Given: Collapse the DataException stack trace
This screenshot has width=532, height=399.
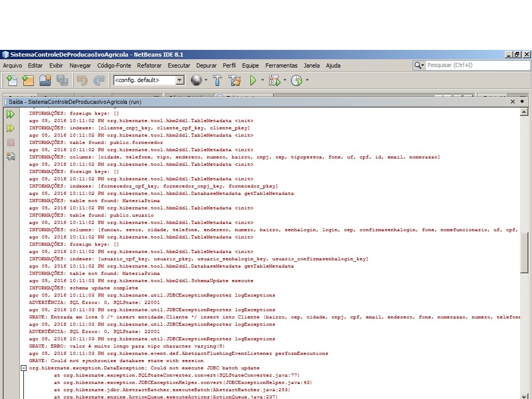Looking at the screenshot, I should (23, 368).
